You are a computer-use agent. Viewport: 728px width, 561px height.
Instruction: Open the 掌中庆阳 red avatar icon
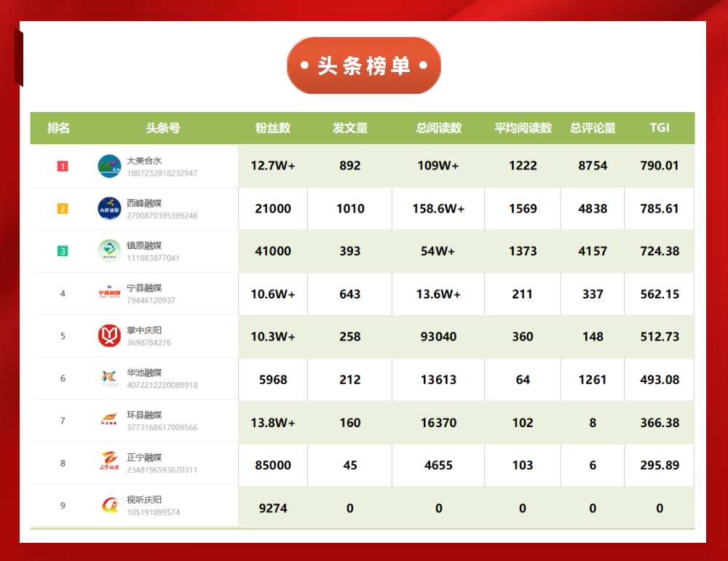point(109,336)
